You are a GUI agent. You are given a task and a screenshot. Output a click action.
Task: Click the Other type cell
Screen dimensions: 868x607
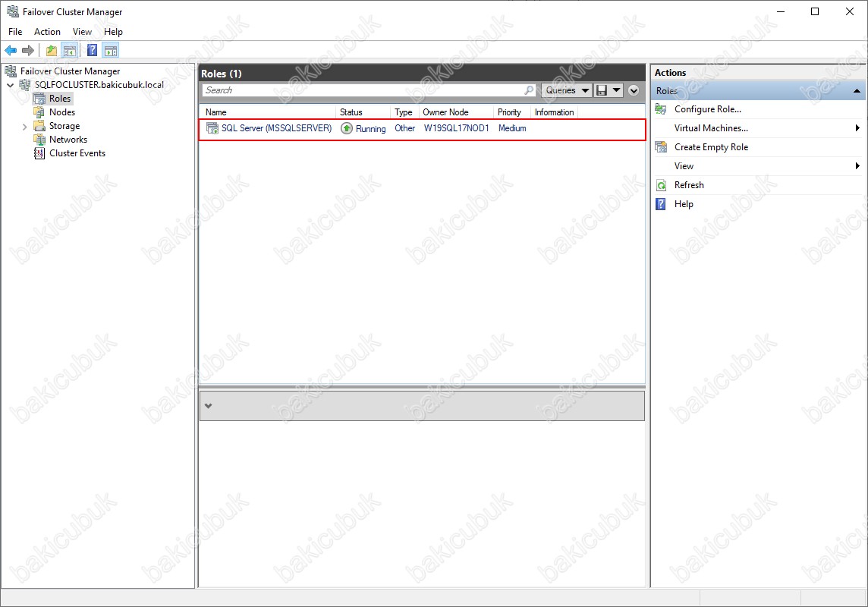point(404,128)
